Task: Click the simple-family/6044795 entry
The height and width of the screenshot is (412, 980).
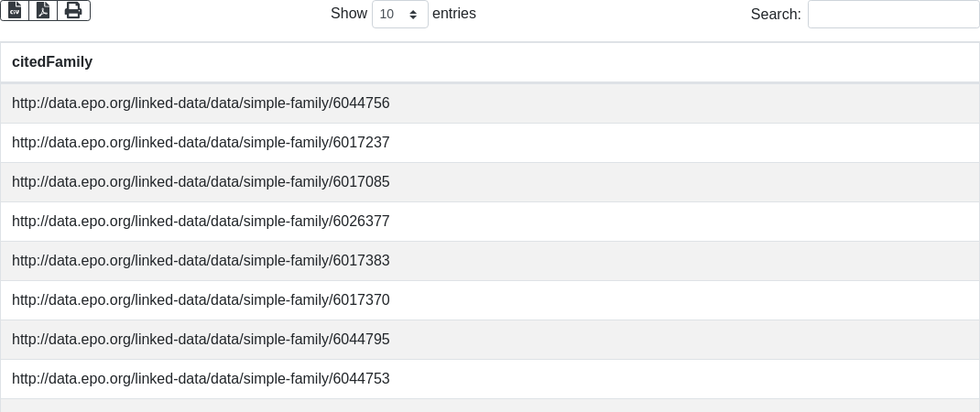Action: (201, 340)
